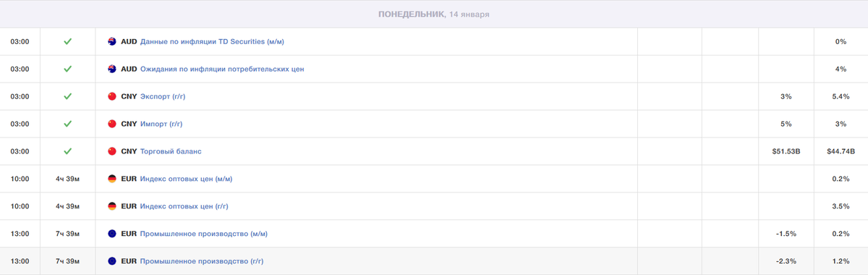Click the China flag next to Импорт (г/г)

coord(111,124)
